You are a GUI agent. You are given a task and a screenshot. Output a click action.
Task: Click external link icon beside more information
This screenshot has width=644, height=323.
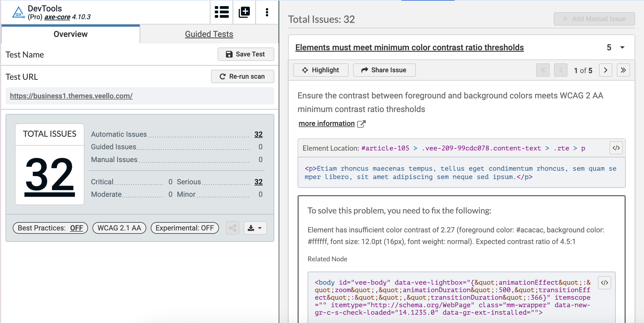(x=361, y=124)
